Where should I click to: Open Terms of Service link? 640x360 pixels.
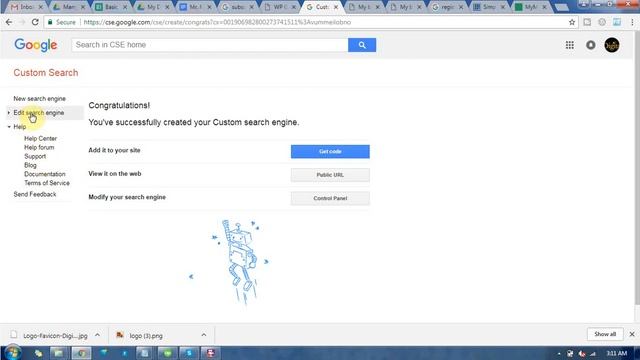tap(47, 183)
